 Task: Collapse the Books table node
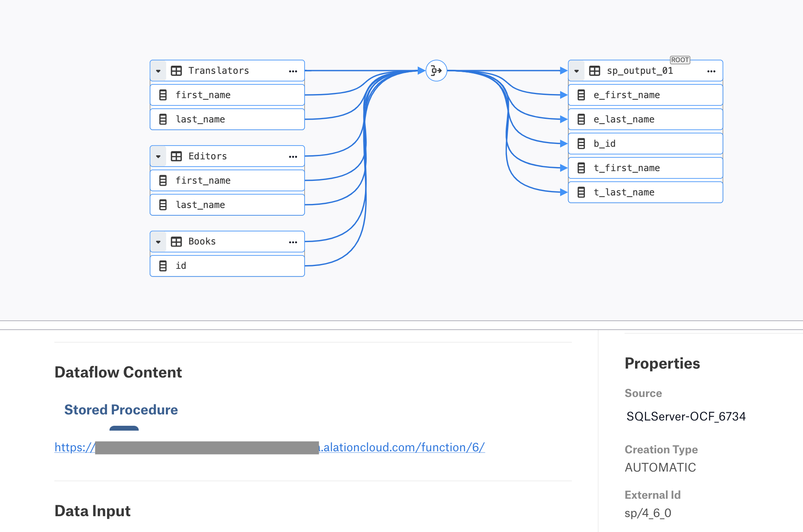[x=158, y=242]
